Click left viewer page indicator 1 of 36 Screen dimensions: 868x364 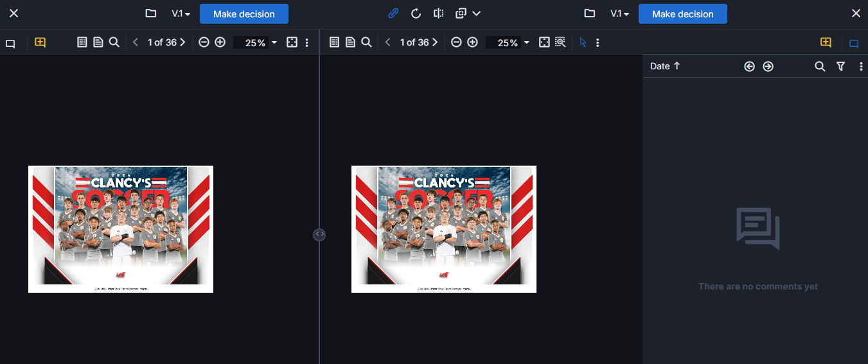click(162, 42)
